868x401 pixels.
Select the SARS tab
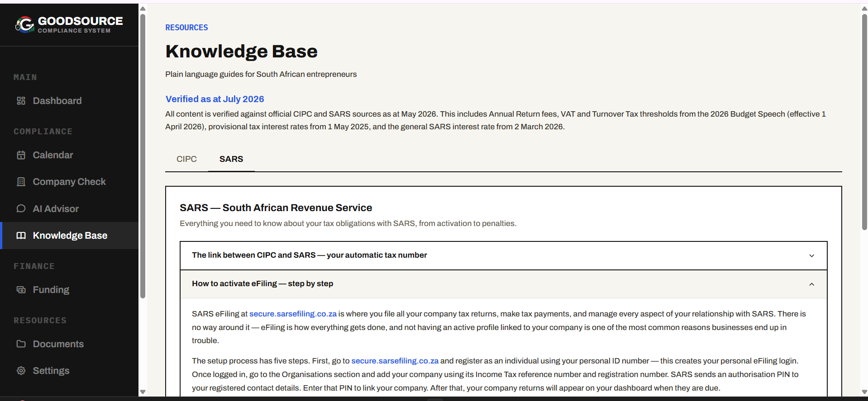pos(231,159)
